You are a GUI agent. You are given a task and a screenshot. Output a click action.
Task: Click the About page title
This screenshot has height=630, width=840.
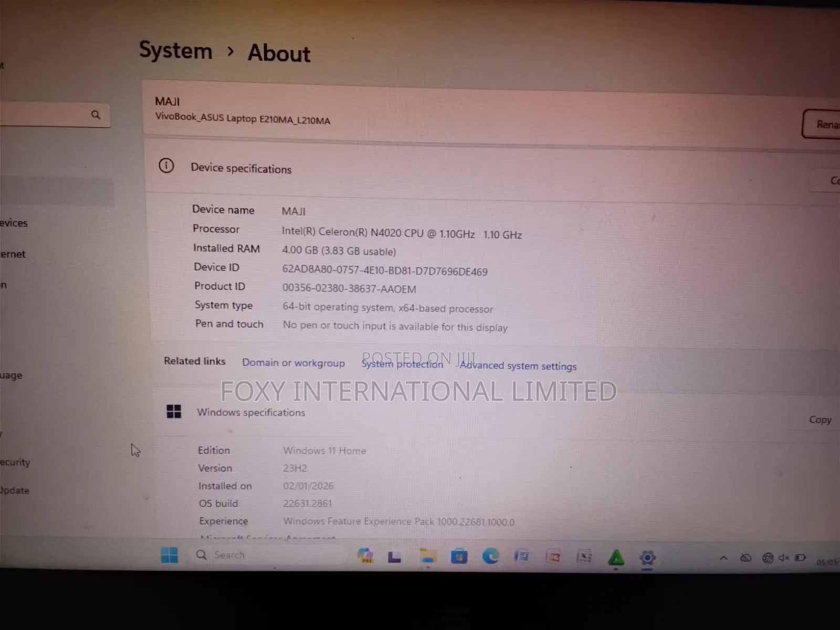tap(279, 53)
